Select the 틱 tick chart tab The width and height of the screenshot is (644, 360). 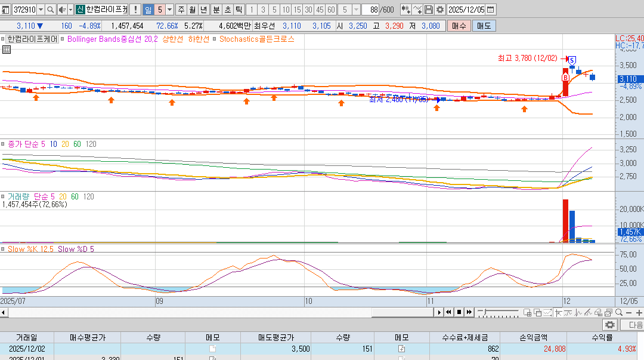239,10
